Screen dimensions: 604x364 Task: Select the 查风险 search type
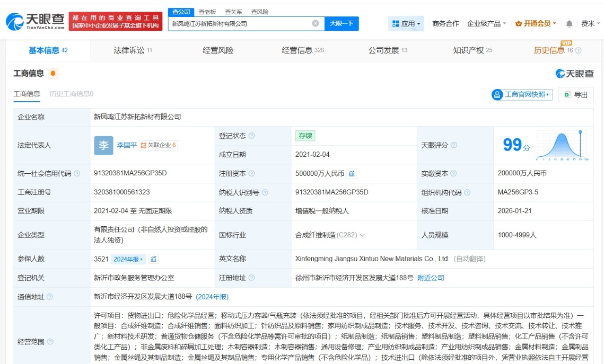(x=259, y=12)
